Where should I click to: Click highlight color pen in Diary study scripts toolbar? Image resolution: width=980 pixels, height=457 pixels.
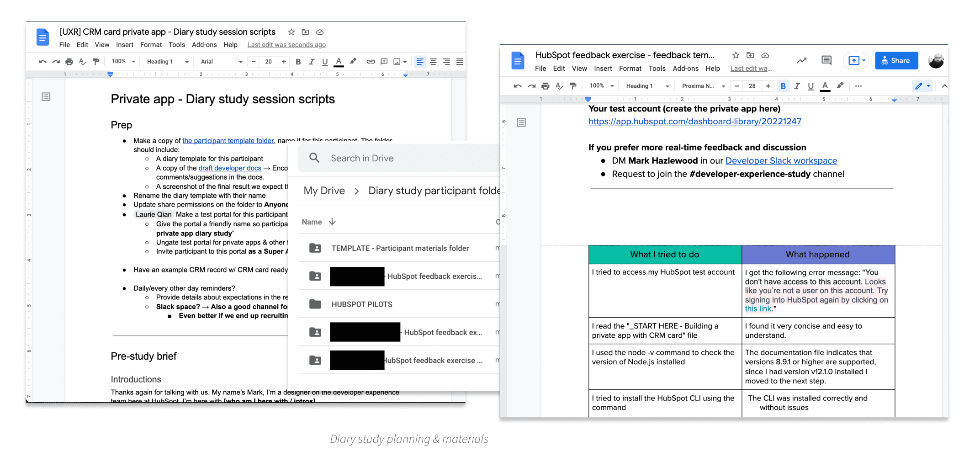pos(353,61)
